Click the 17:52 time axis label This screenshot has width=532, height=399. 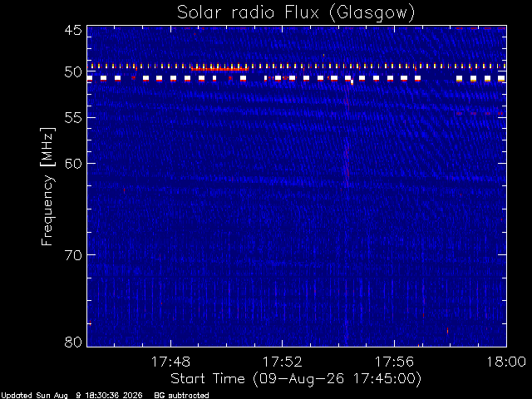pyautogui.click(x=283, y=362)
